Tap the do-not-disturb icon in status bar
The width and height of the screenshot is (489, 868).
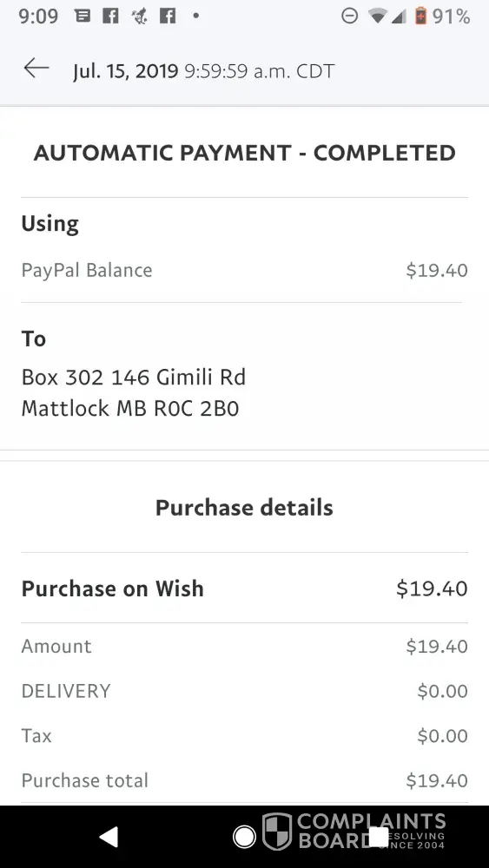click(349, 16)
